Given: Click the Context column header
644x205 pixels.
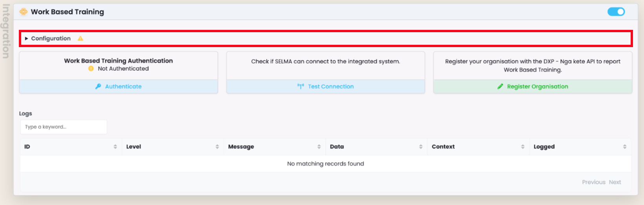Looking at the screenshot, I should point(443,146).
